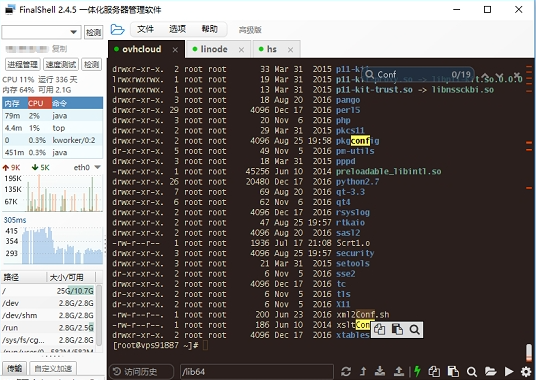Click the highlighted pkgconfig entry
The width and height of the screenshot is (536, 380).
coord(358,141)
